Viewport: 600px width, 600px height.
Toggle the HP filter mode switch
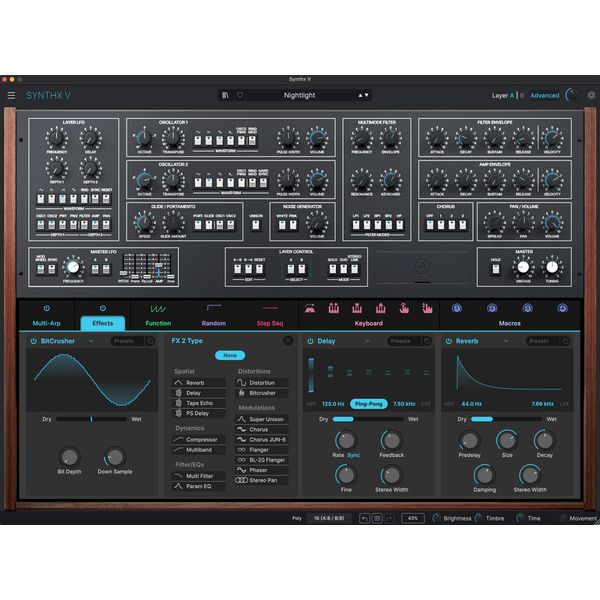coord(399,225)
